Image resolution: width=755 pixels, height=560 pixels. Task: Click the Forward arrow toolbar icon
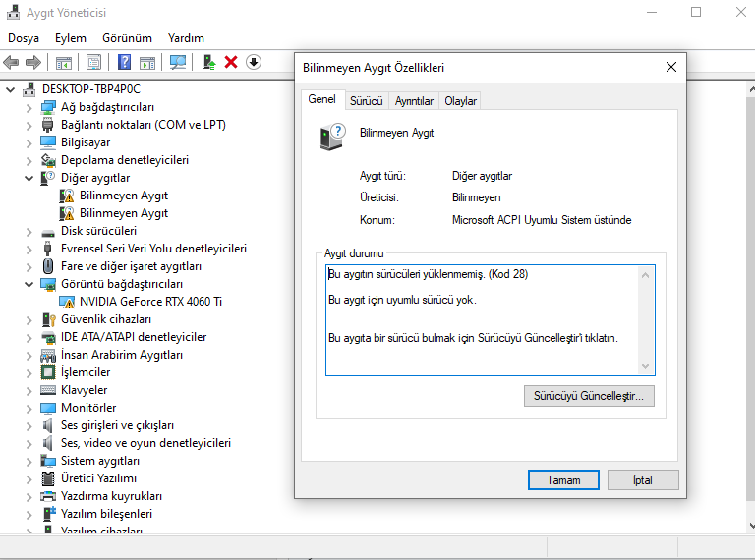(32, 62)
